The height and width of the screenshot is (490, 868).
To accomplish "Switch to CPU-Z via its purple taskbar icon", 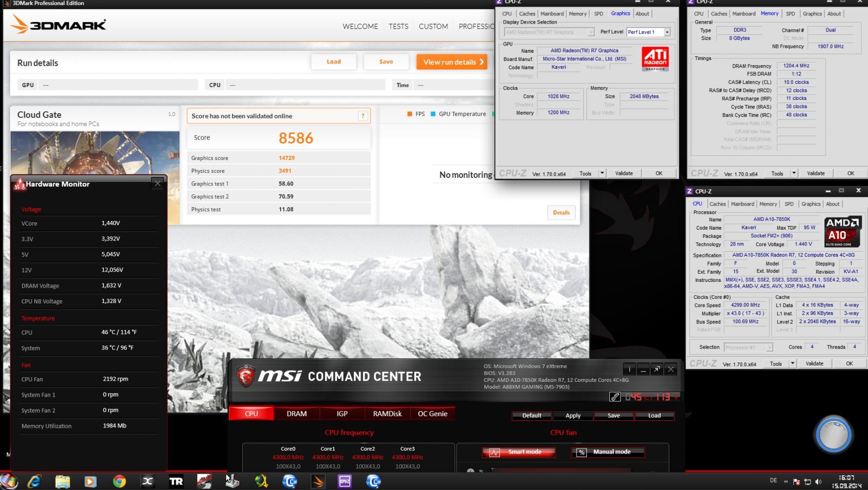I will tap(345, 481).
